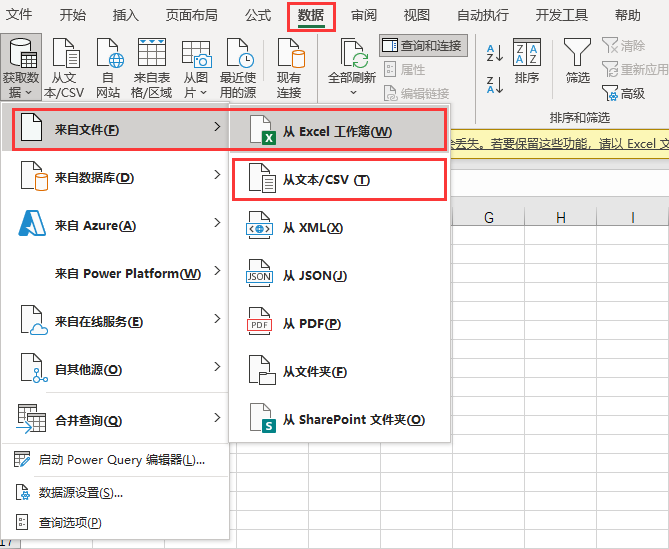
Task: Select 从 SharePoint 文件夹(O) submenu item
Action: click(x=340, y=420)
